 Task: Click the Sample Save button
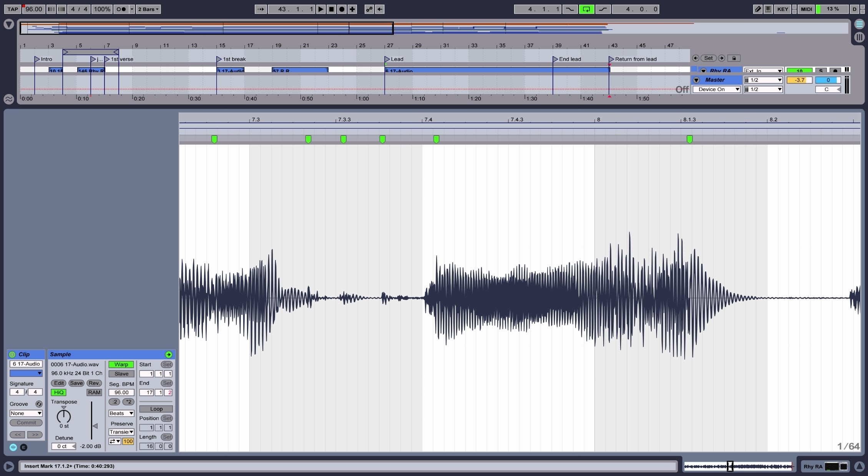tap(76, 383)
